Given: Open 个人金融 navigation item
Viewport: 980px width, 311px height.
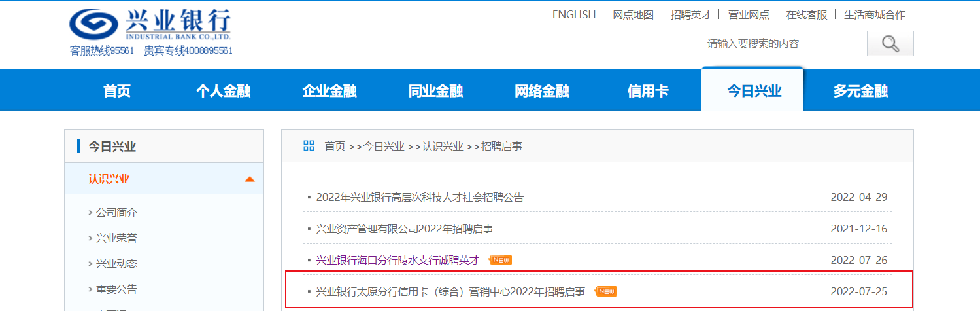Looking at the screenshot, I should coord(223,91).
